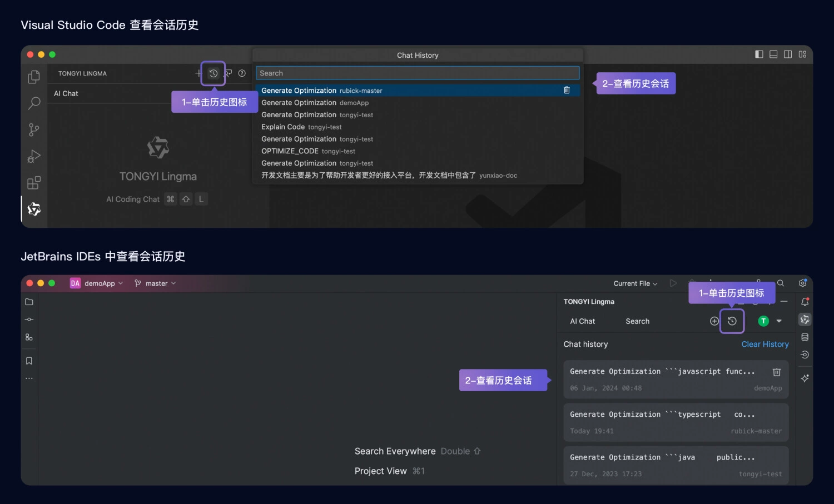Screen dimensions: 834x504
Task: Click the JetBrains toolbar search magnifier
Action: [781, 283]
